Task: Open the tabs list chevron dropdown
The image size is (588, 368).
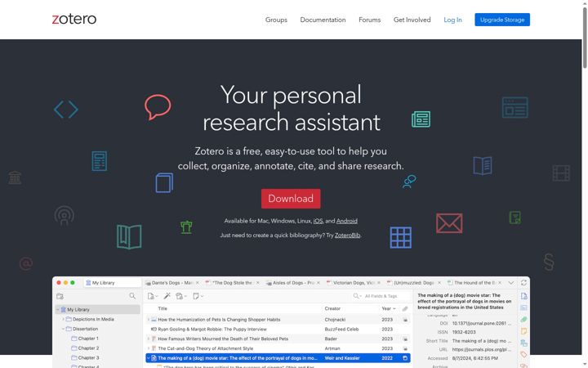Action: (510, 283)
